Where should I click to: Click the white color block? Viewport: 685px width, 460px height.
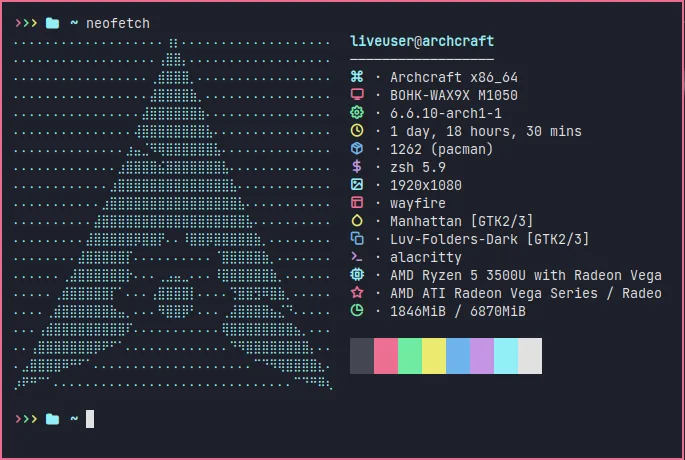coord(530,356)
